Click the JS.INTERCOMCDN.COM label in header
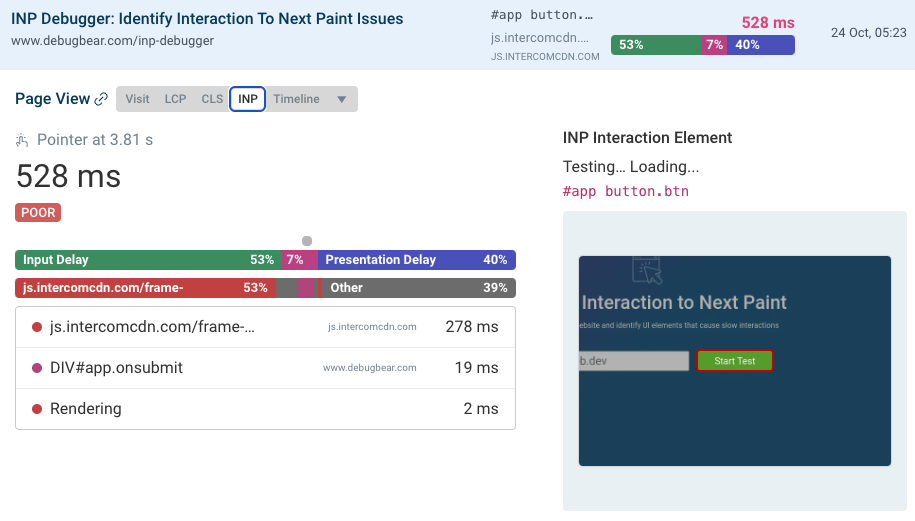Image resolution: width=915 pixels, height=521 pixels. click(x=545, y=57)
